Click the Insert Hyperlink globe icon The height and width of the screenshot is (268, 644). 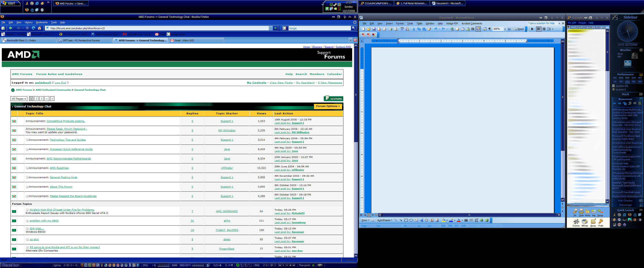click(x=453, y=29)
